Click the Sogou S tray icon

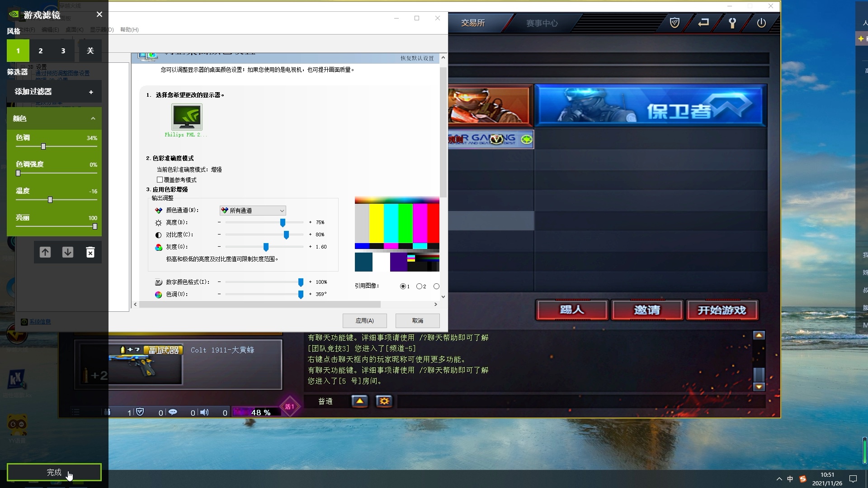pyautogui.click(x=803, y=479)
